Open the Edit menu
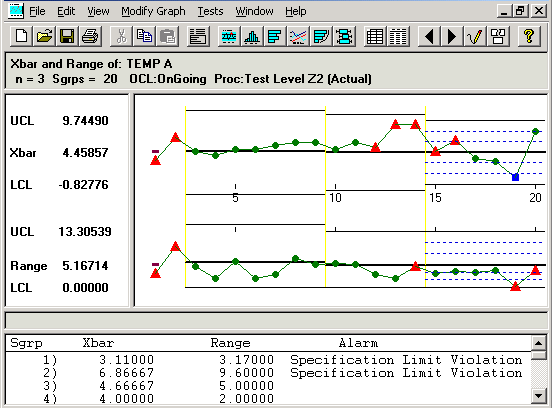 point(66,11)
